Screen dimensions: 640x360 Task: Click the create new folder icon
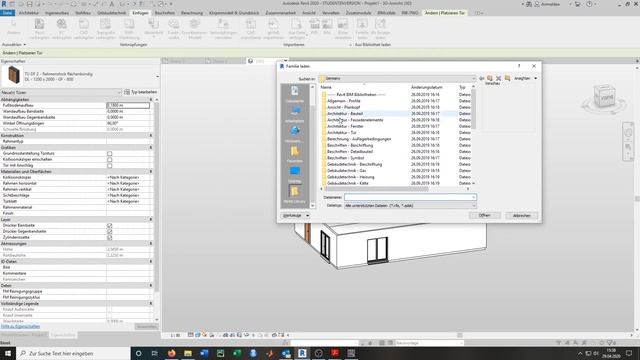507,78
